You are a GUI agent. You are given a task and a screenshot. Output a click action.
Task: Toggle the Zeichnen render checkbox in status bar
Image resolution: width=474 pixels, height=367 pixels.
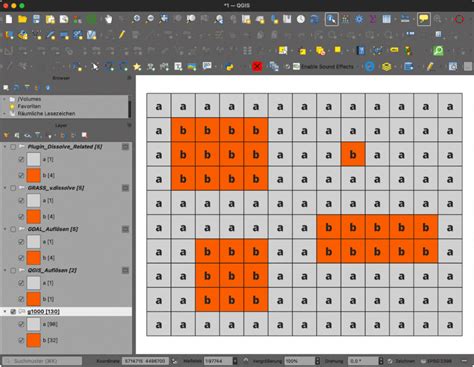(390, 361)
